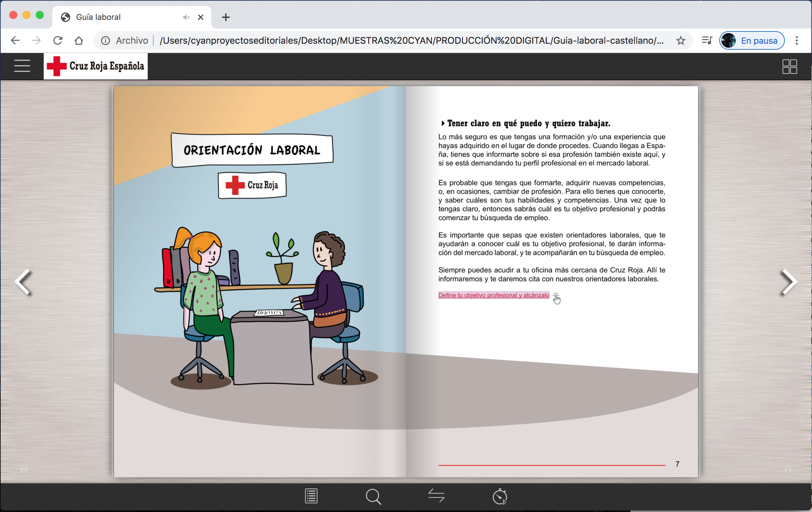812x512 pixels.
Task: Click the Cruz Roja sign in illustration
Action: (x=252, y=185)
